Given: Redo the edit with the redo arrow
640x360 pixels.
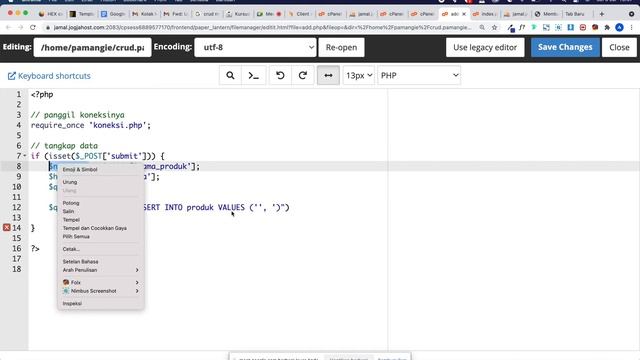Looking at the screenshot, I should (x=302, y=76).
